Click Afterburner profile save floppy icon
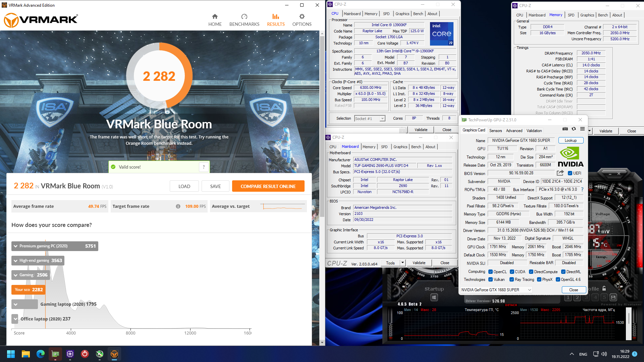The width and height of the screenshot is (644, 362). pos(613,297)
